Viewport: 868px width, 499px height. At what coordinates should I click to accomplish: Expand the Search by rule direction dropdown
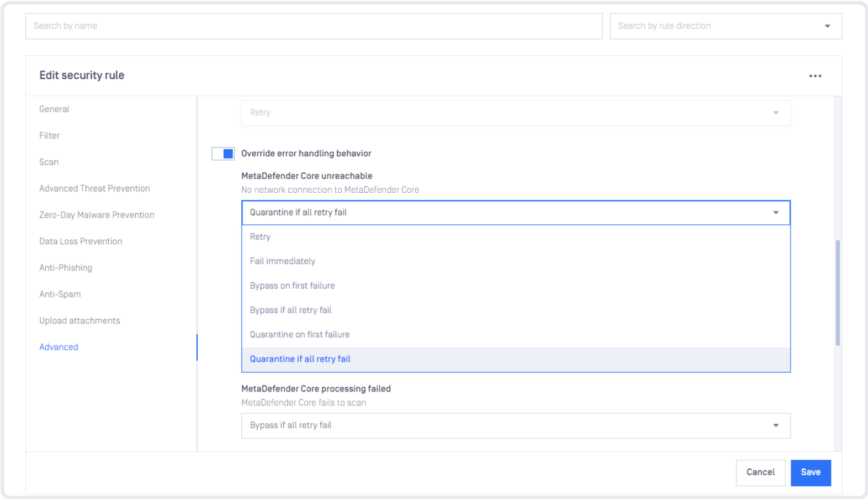[x=726, y=26]
